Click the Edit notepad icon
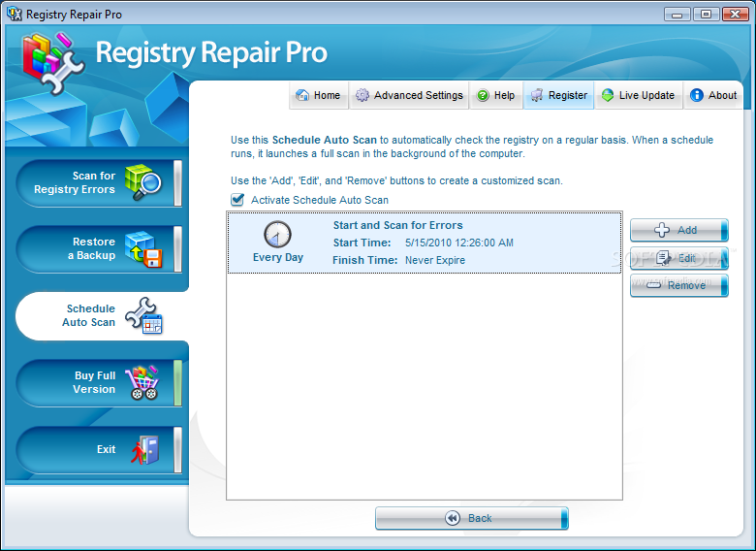Screen dimensions: 756x551 coord(663,258)
